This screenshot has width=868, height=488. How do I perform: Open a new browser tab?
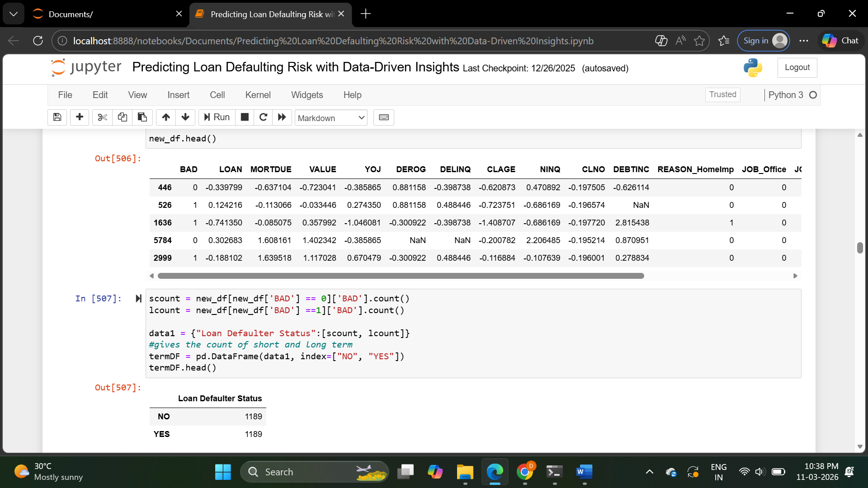point(366,14)
